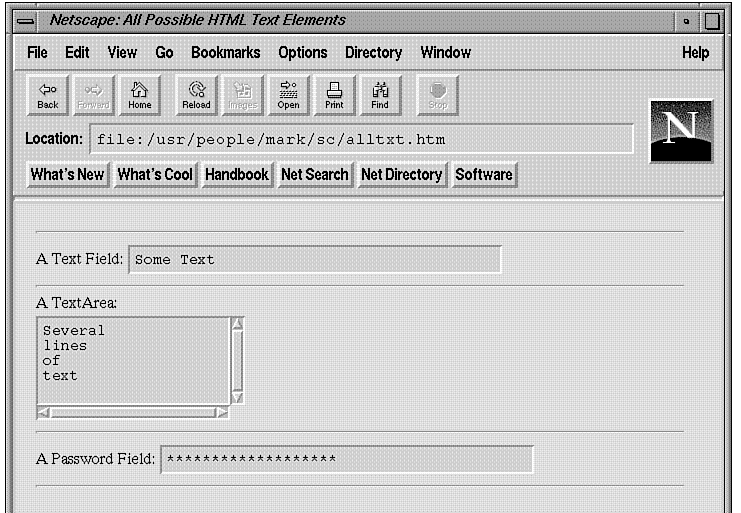Open the Bookmarks menu
The width and height of the screenshot is (741, 513).
225,53
